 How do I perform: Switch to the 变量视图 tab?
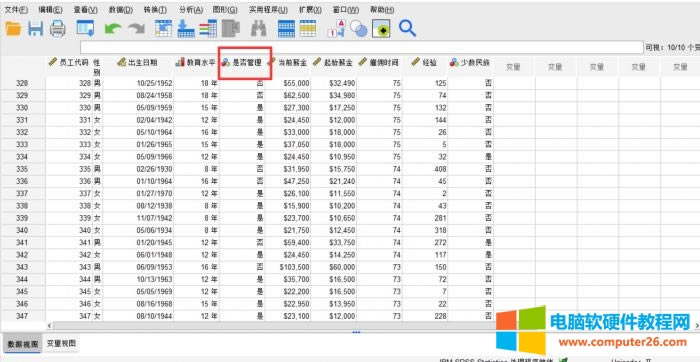[62, 343]
